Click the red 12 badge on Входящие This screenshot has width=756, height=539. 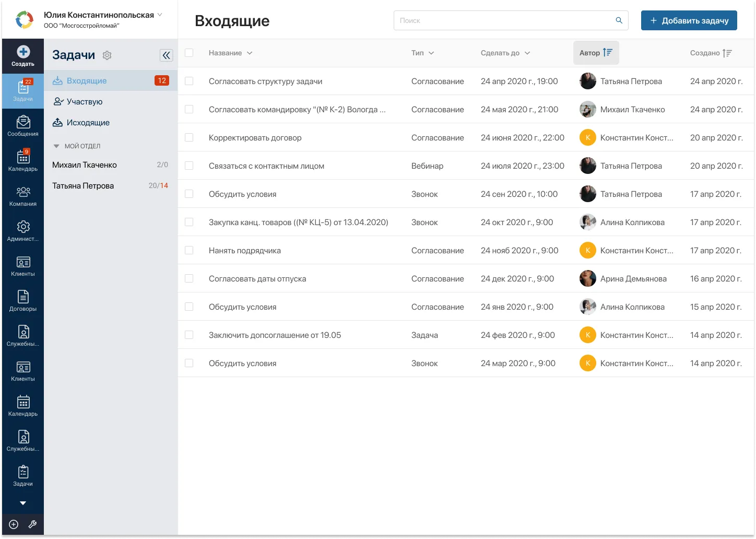pyautogui.click(x=162, y=80)
